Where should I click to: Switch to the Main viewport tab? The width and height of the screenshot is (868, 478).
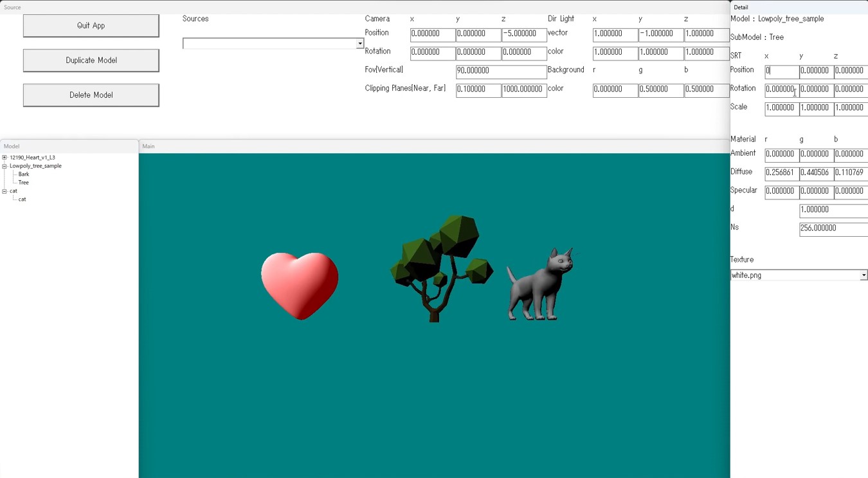click(149, 147)
